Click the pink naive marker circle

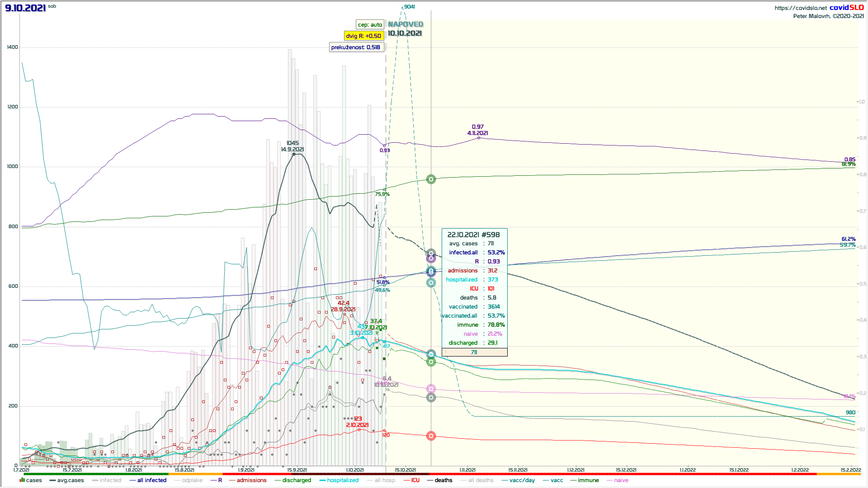point(431,389)
